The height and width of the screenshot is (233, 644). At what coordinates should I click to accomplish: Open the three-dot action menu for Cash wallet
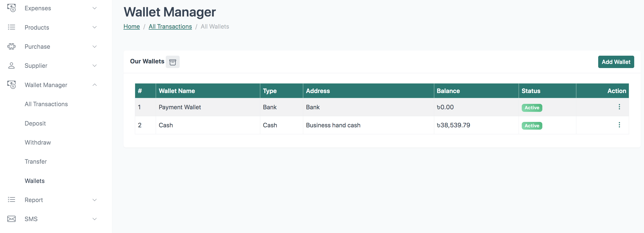(x=619, y=125)
